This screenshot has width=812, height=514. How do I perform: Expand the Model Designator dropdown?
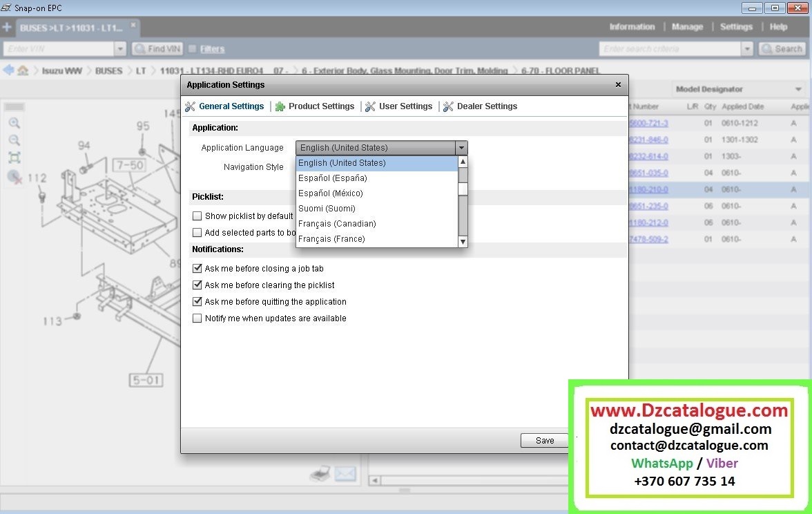798,89
